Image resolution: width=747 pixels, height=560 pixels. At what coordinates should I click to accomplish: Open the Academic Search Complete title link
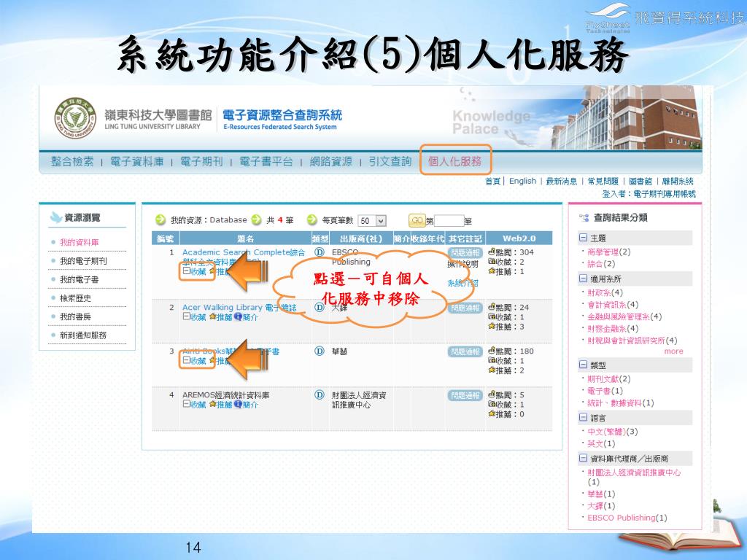(x=244, y=257)
